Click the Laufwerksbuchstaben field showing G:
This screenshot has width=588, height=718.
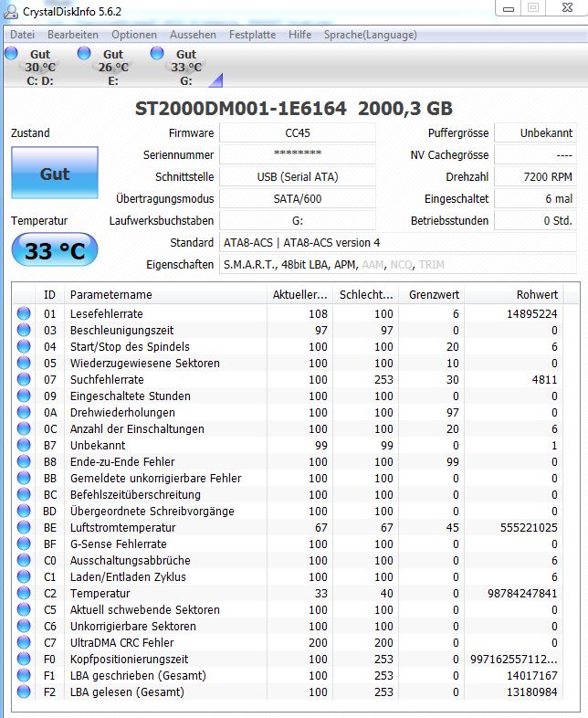[x=298, y=221]
